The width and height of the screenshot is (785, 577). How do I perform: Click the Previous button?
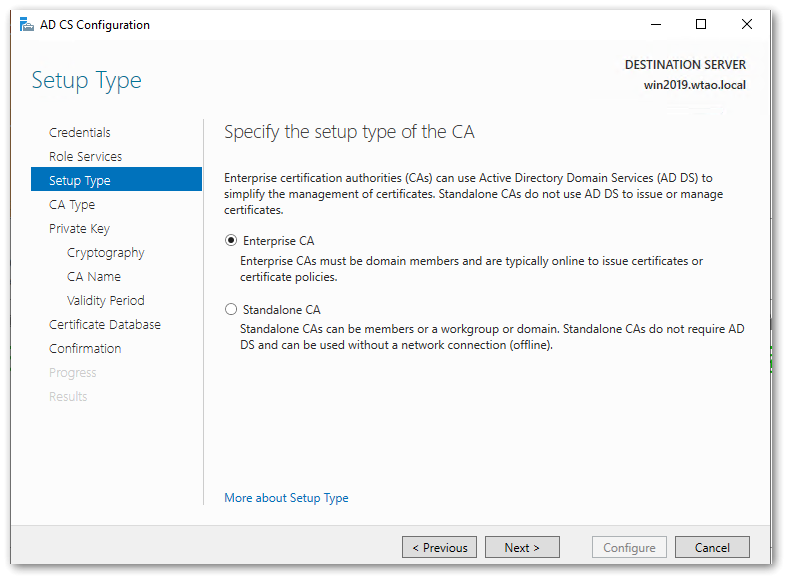point(439,547)
